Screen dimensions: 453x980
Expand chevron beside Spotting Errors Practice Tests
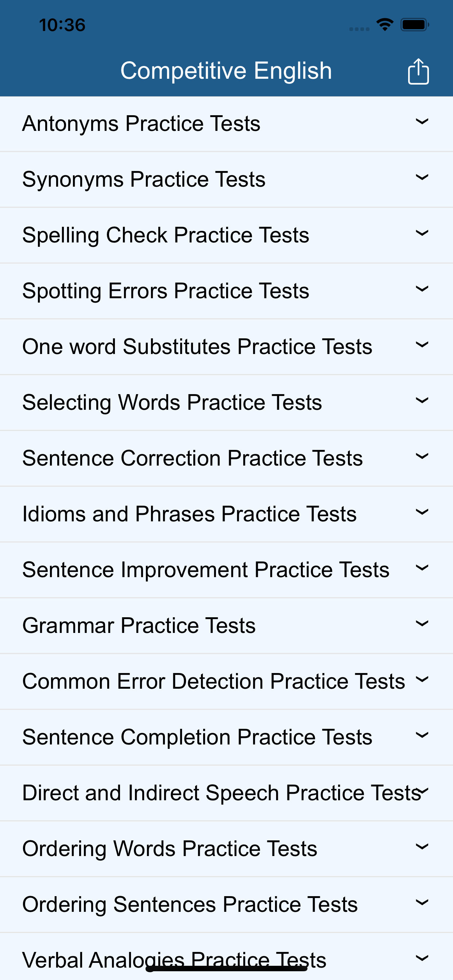click(x=422, y=289)
